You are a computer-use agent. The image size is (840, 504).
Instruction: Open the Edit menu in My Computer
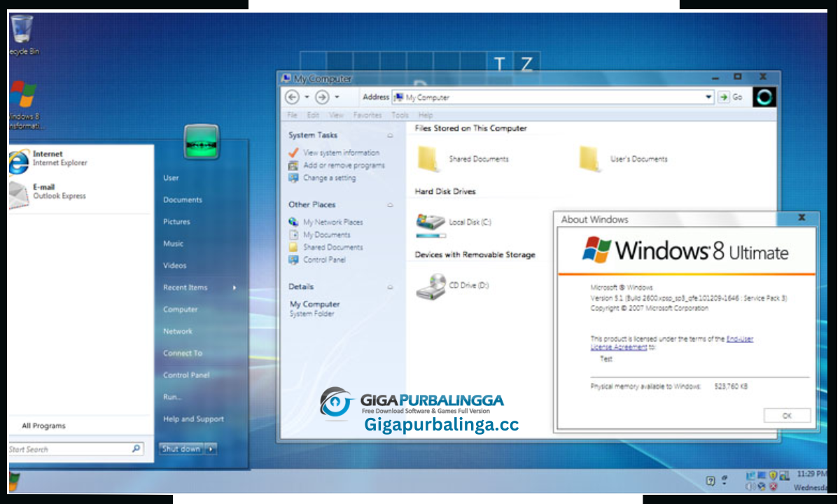click(x=313, y=115)
